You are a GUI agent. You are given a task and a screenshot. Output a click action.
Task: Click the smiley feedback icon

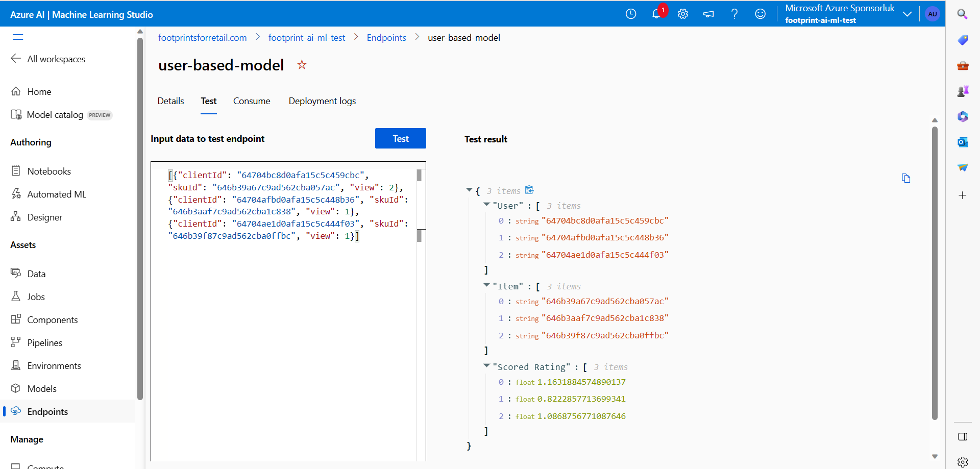(761, 14)
